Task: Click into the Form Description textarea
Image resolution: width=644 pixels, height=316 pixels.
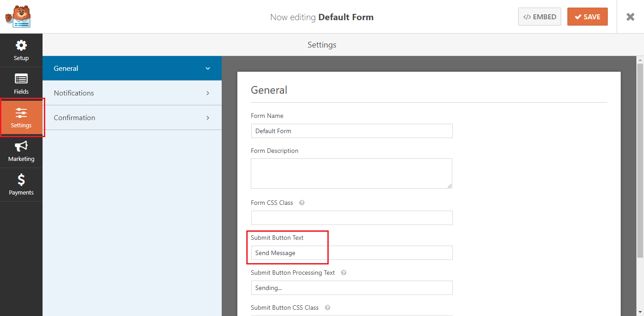Action: [351, 173]
